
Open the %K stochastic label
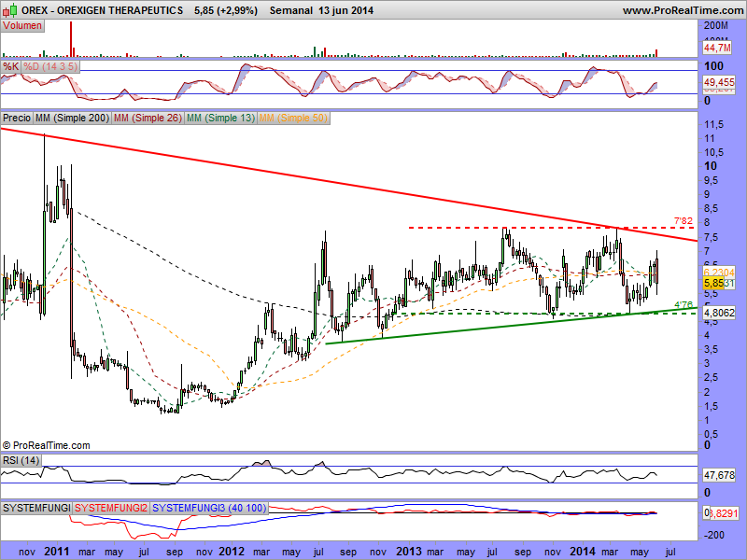10,66
